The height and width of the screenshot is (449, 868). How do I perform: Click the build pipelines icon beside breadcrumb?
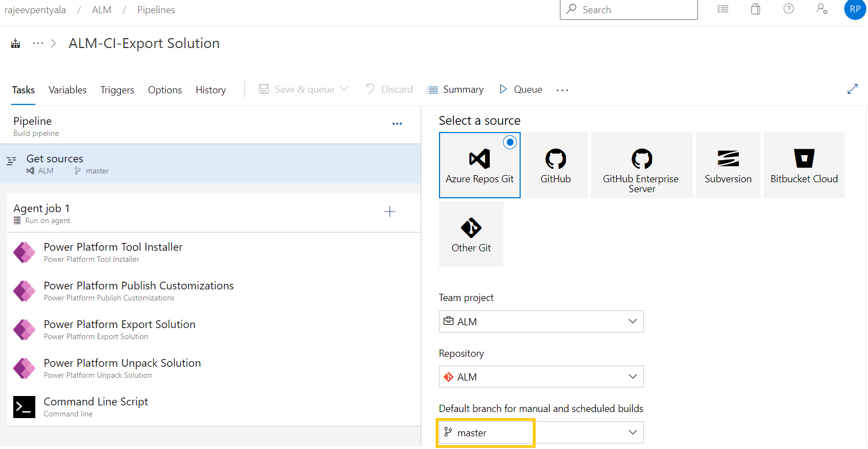(x=15, y=43)
